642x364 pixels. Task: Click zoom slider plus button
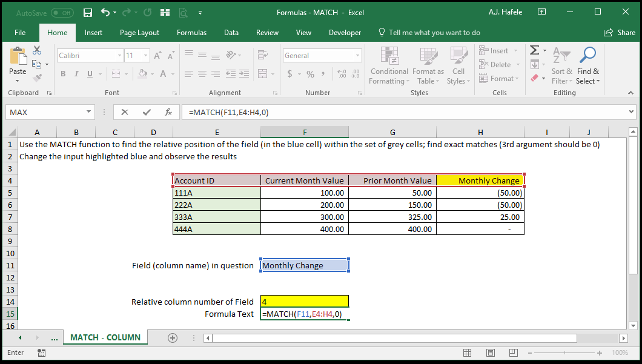pos(600,353)
